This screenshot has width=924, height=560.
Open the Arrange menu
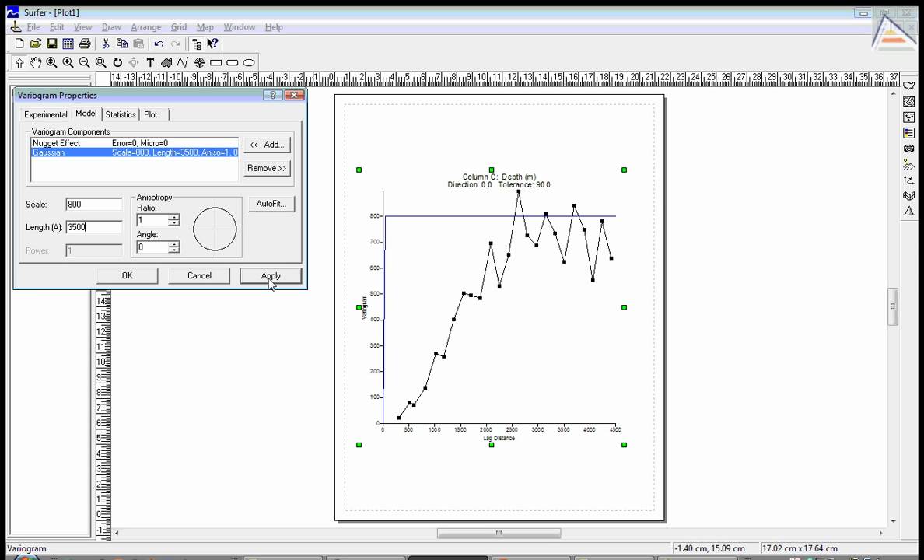point(146,27)
